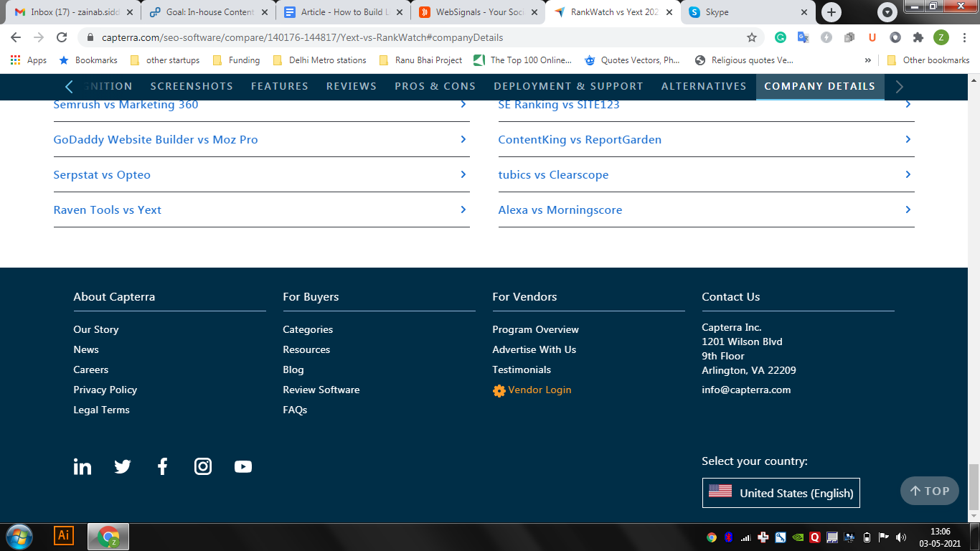This screenshot has height=551, width=980.
Task: Open Capterra's YouTube icon in footer
Action: [x=243, y=467]
